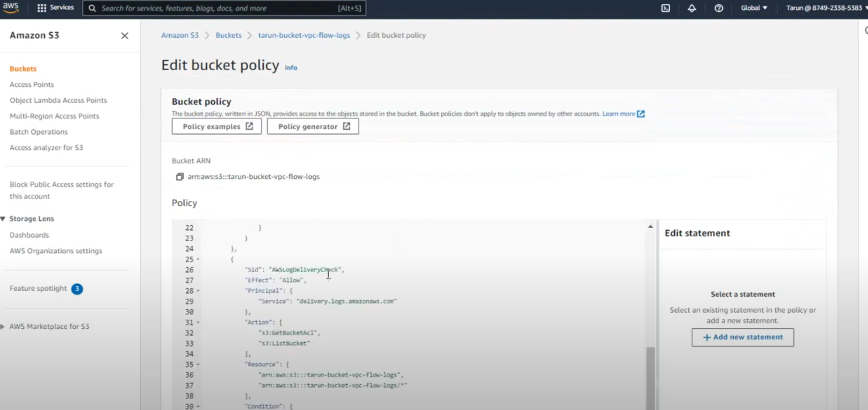Fold the Principal block at line 28
868x410 pixels.
[x=198, y=291]
